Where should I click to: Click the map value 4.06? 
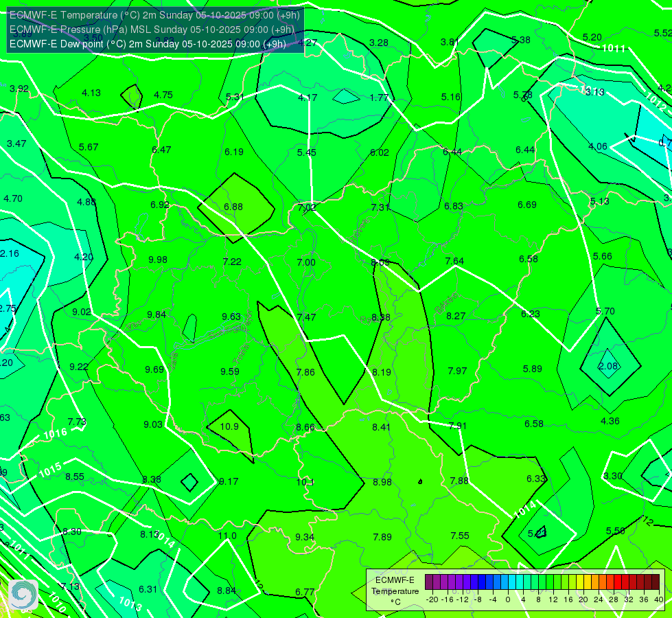[597, 146]
